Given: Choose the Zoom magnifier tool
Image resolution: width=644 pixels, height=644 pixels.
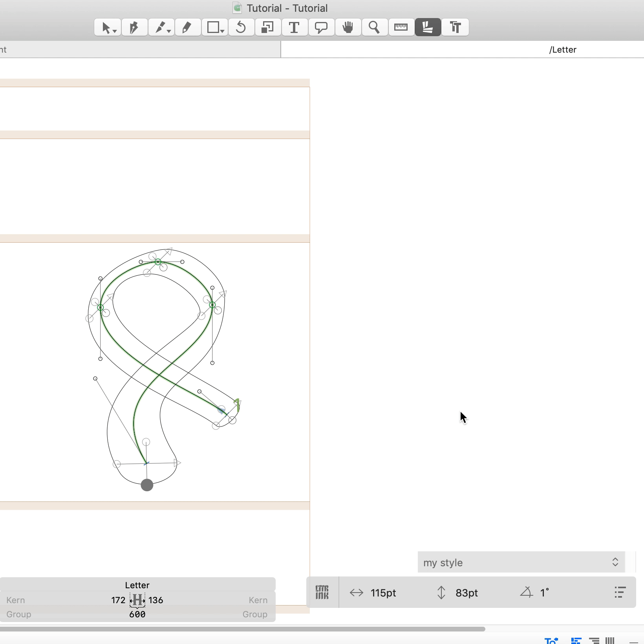Looking at the screenshot, I should click(375, 27).
